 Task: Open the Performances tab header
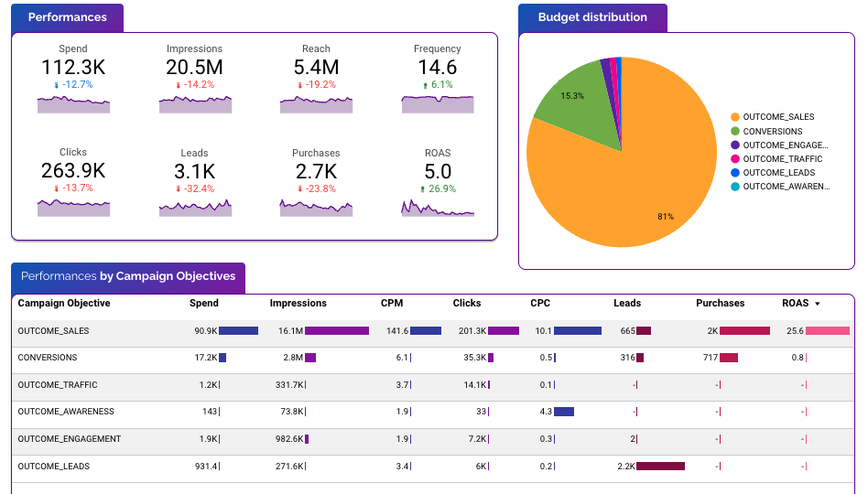pos(67,17)
